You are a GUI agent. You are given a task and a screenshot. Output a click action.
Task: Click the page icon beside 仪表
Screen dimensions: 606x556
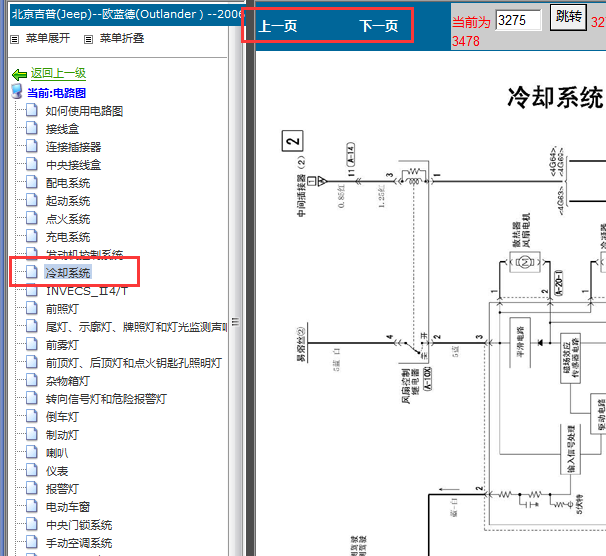click(x=32, y=470)
